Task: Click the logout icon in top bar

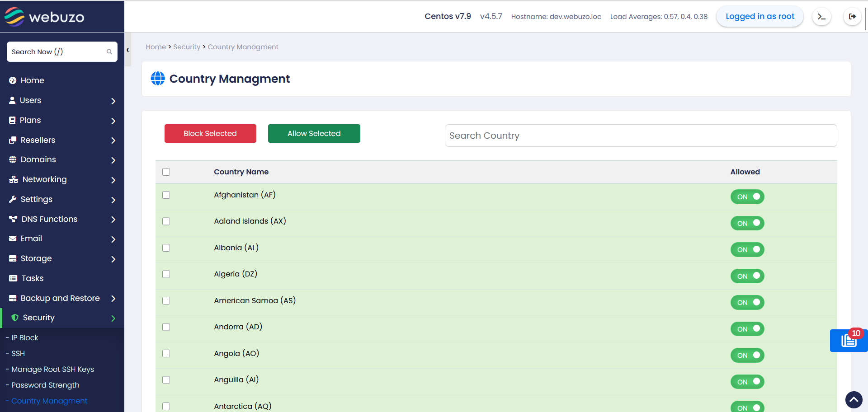Action: click(x=852, y=17)
